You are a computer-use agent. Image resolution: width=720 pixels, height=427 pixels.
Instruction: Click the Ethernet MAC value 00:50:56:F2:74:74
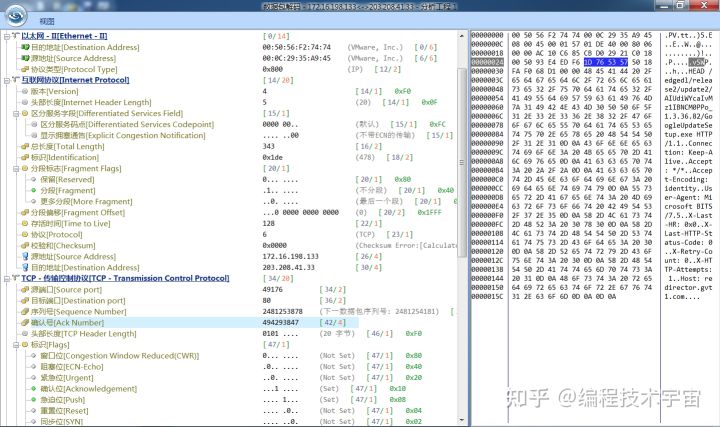pos(296,47)
